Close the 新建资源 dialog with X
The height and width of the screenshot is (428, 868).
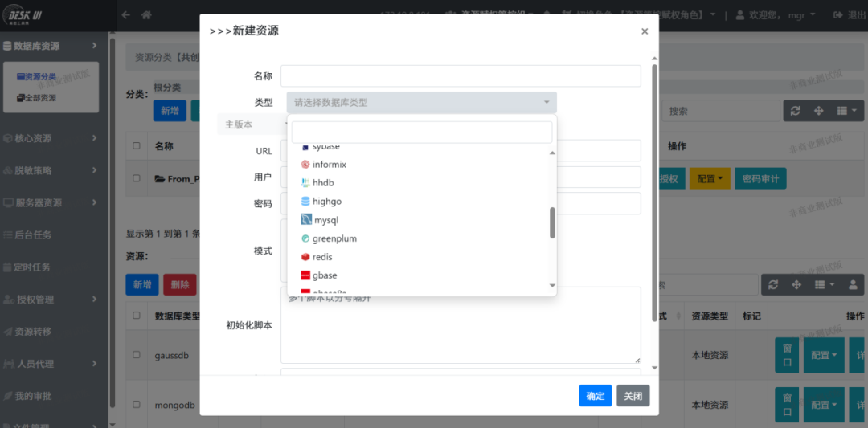coord(645,31)
